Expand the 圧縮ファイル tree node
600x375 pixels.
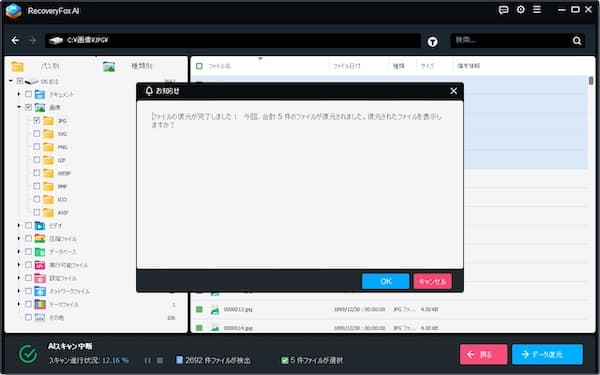coord(18,238)
